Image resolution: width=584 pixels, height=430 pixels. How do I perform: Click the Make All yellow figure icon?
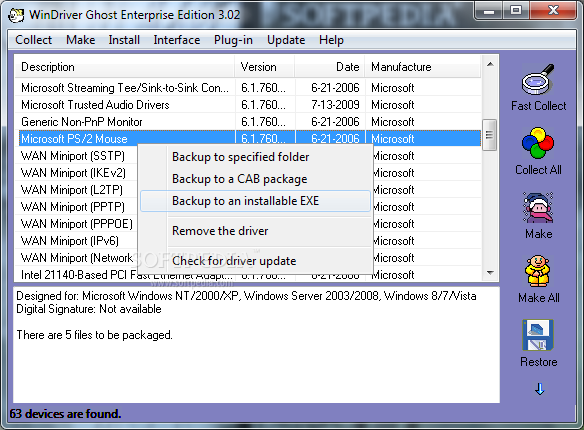(x=538, y=271)
